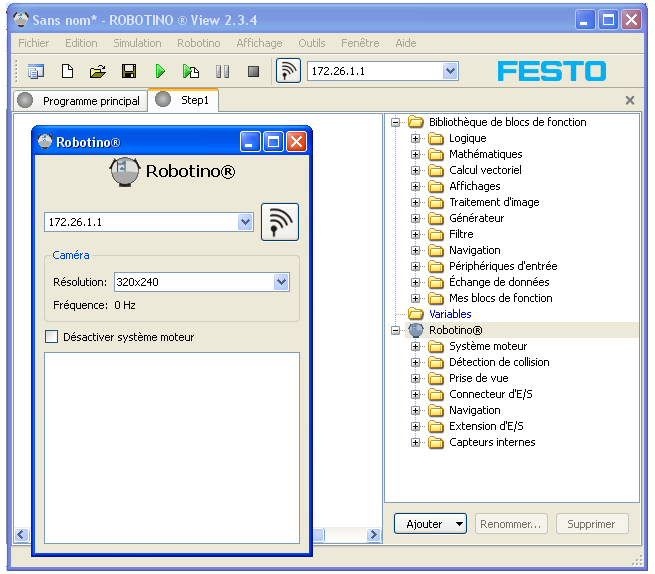The image size is (655, 574).
Task: Click the left arrow of horizontal scrollbar
Action: 21,535
